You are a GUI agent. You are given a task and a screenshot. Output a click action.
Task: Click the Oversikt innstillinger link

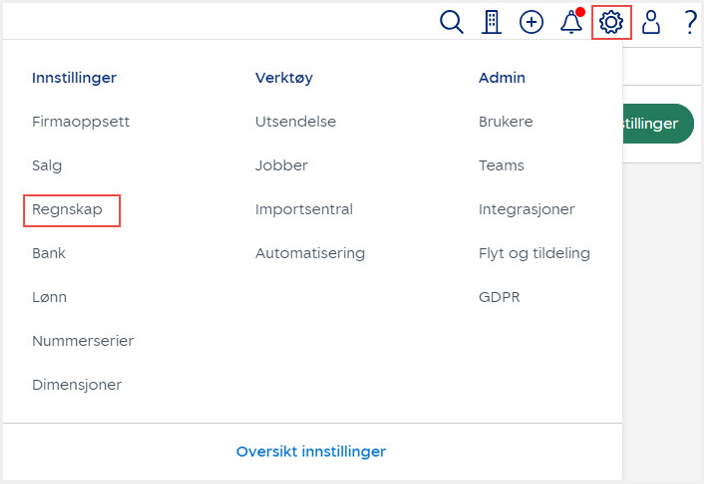tap(311, 452)
